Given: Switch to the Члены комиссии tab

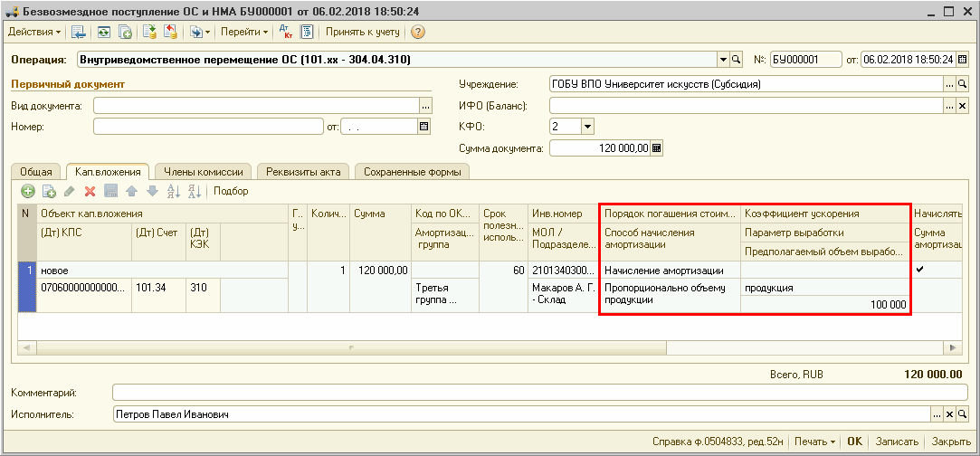Looking at the screenshot, I should click(204, 172).
